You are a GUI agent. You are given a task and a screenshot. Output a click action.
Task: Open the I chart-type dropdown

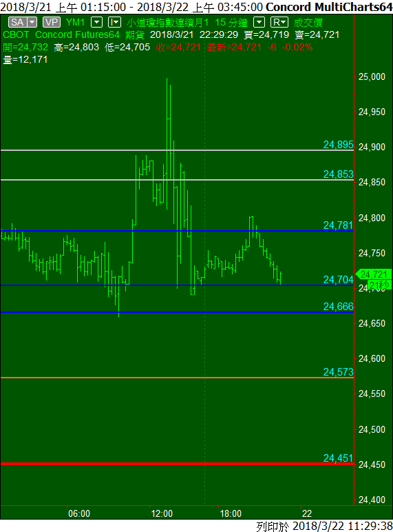tap(114, 22)
